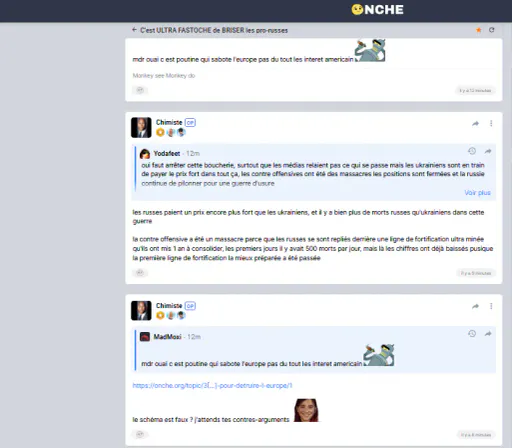The height and width of the screenshot is (448, 512).
Task: Open Yodafeet avatar in the quote
Action: (145, 154)
